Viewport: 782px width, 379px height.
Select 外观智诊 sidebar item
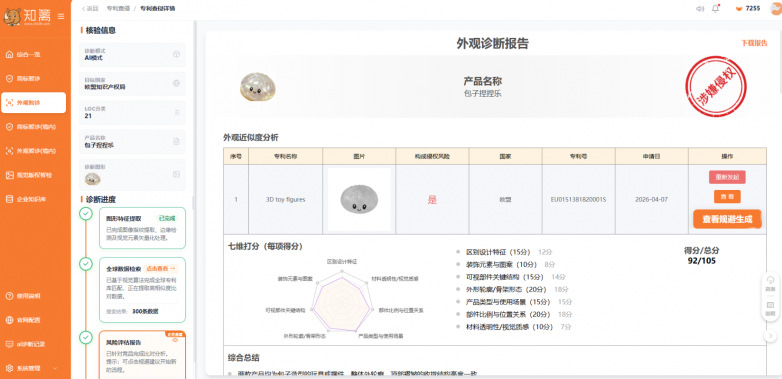[x=33, y=103]
